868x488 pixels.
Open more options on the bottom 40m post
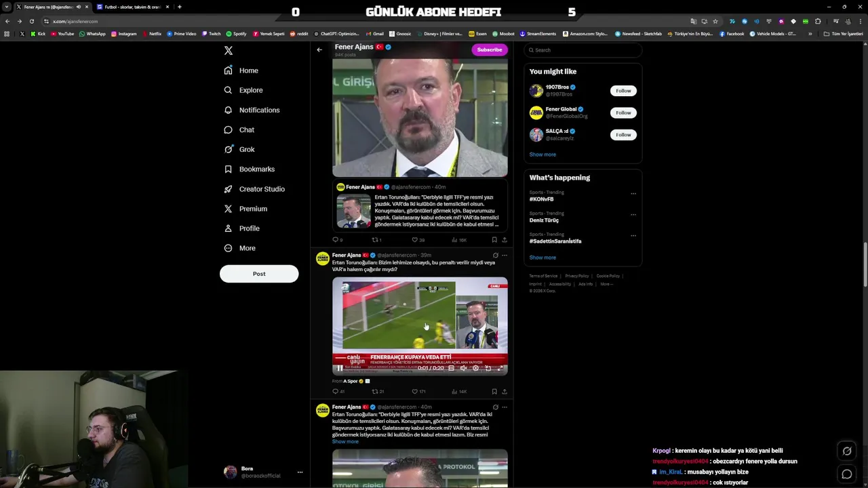[504, 407]
